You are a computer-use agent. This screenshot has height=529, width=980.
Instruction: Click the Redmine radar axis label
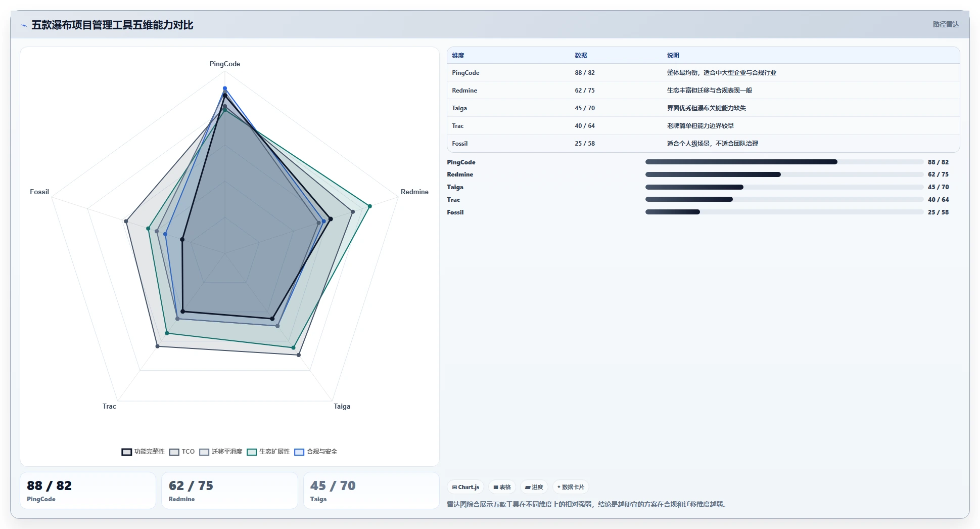pos(414,192)
